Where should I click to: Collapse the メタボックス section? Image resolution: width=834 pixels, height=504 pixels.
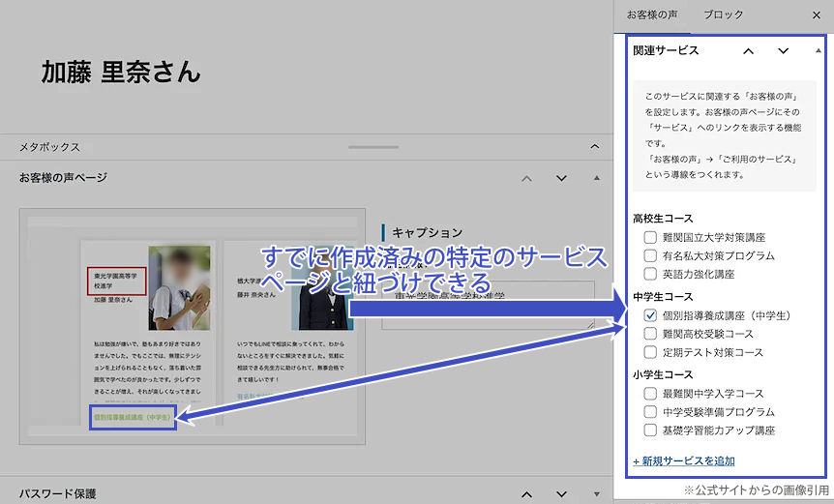point(596,147)
